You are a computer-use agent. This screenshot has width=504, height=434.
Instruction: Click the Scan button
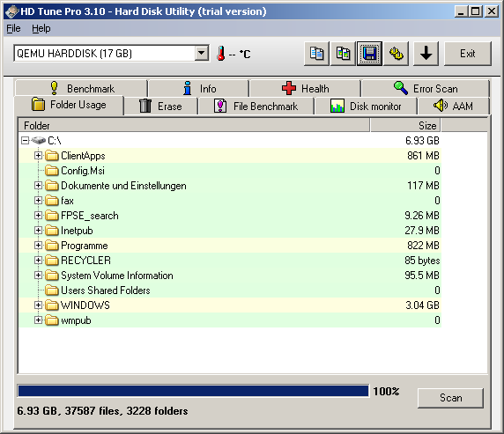pyautogui.click(x=450, y=398)
